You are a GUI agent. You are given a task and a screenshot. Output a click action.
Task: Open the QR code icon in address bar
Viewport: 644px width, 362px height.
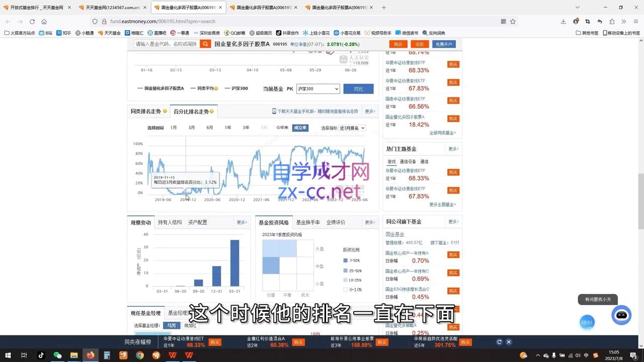(503, 22)
